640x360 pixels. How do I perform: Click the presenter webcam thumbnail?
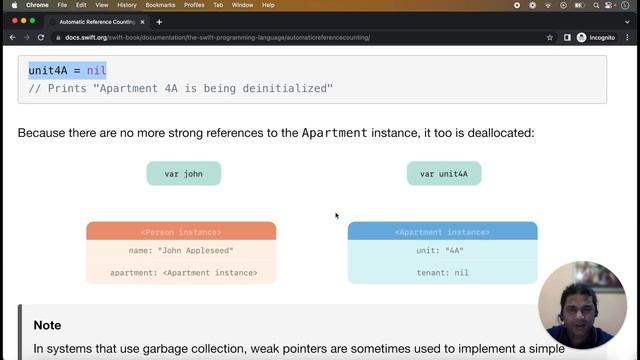[x=582, y=304]
